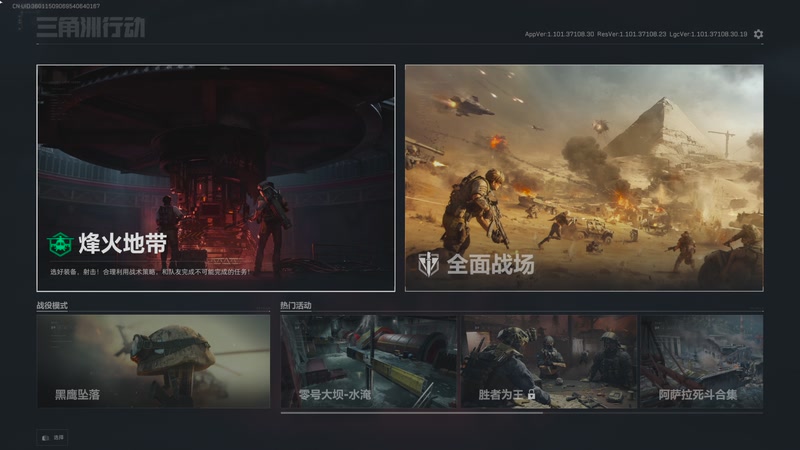Viewport: 800px width, 450px height.
Task: Click the 选择 button at bottom
Action: point(53,437)
